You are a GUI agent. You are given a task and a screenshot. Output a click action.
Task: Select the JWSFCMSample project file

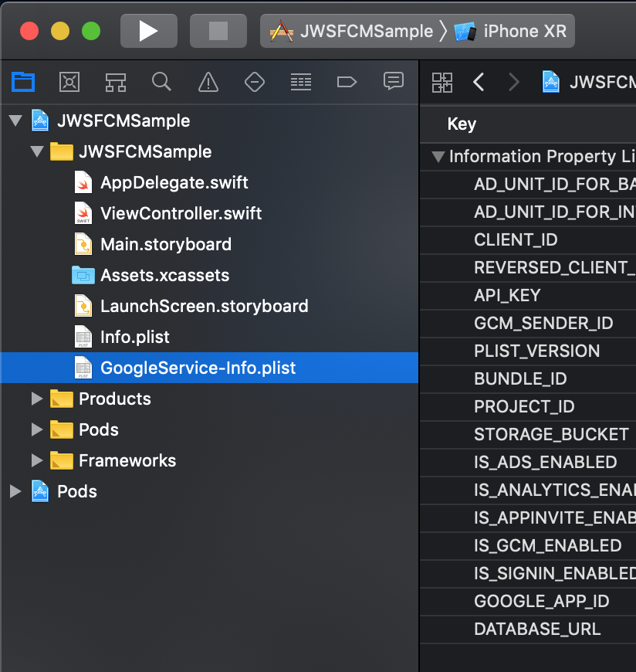click(209, 120)
